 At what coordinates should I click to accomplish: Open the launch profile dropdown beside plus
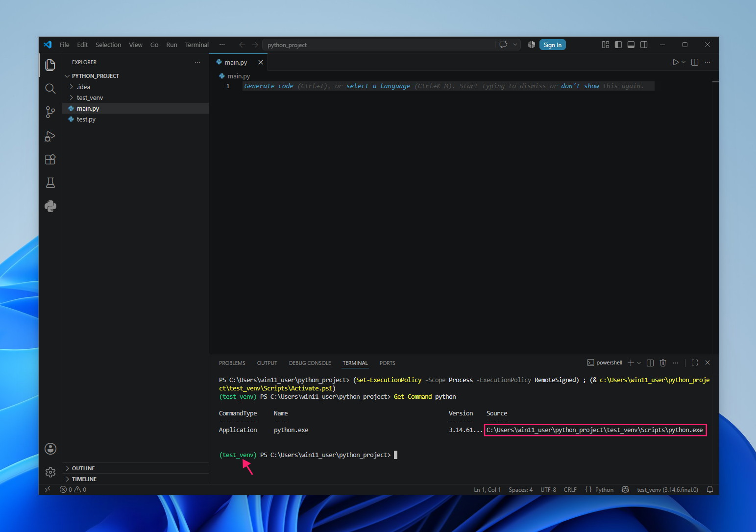tap(639, 363)
